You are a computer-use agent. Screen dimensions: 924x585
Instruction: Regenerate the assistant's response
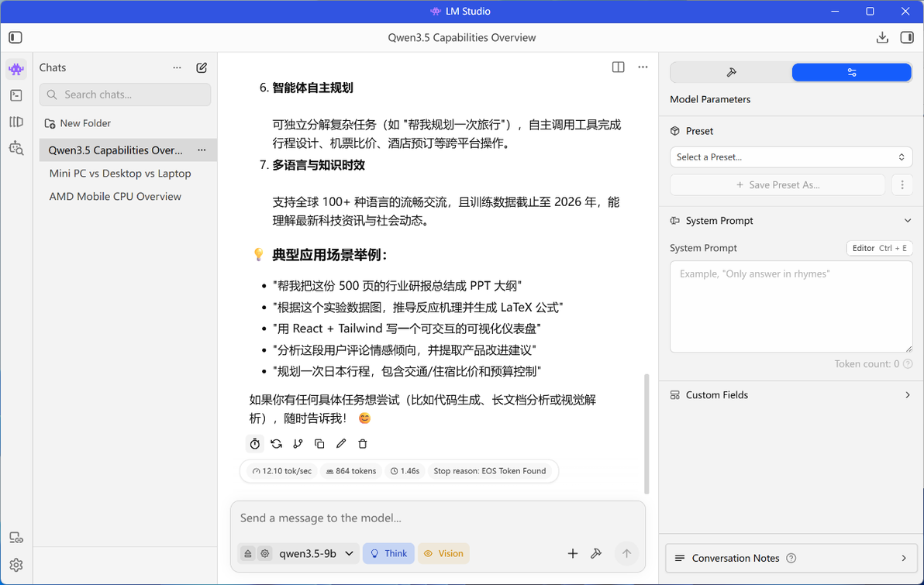(277, 444)
